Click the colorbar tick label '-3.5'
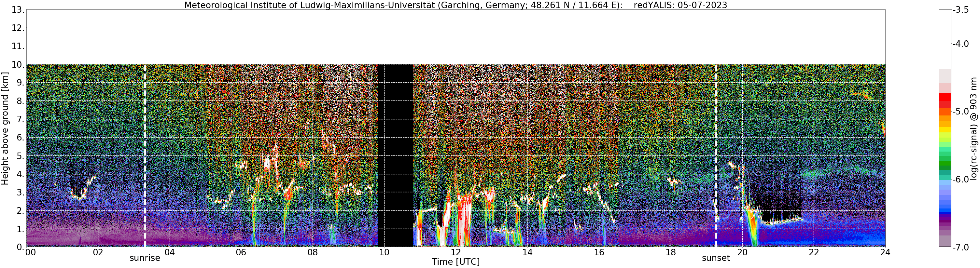980x268 pixels. (960, 10)
